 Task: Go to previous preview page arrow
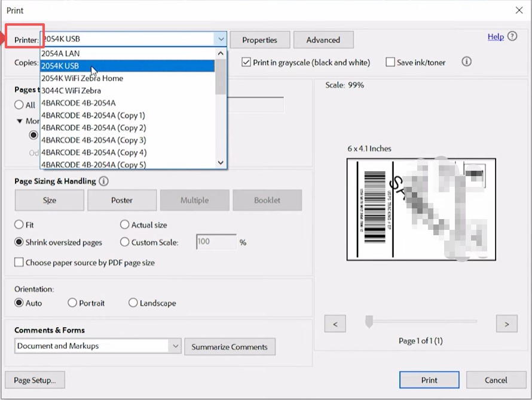click(335, 324)
